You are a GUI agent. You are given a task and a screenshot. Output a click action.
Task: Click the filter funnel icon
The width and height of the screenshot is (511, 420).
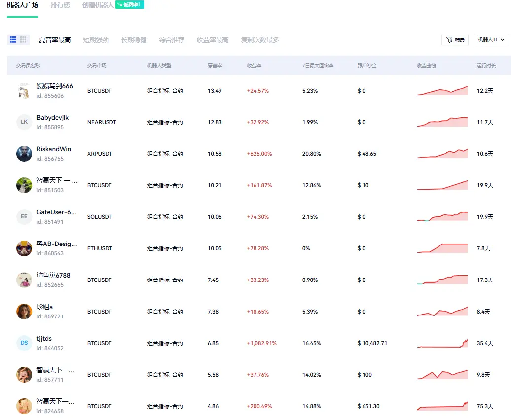(449, 40)
